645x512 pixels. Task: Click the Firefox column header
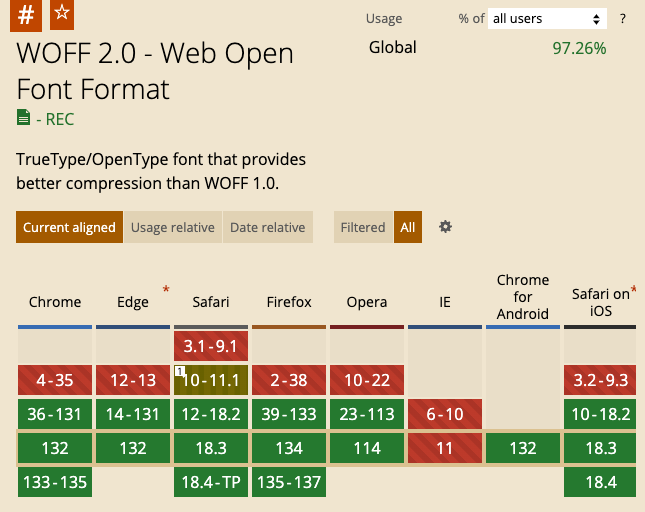point(289,302)
